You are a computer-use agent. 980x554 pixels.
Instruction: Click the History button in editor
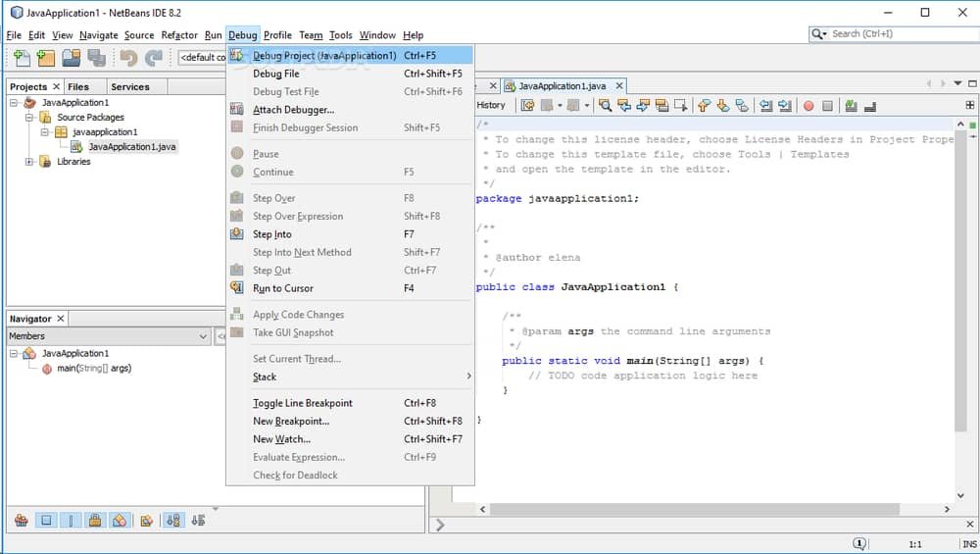click(491, 105)
